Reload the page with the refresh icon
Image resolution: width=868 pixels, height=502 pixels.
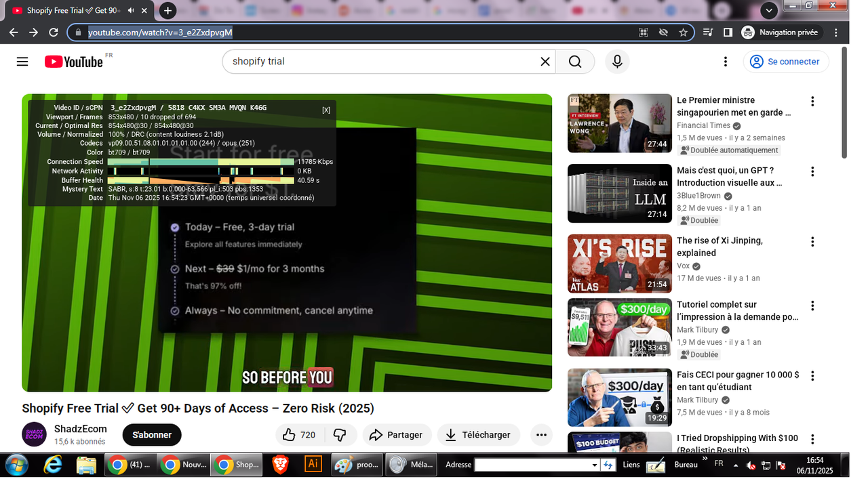54,33
